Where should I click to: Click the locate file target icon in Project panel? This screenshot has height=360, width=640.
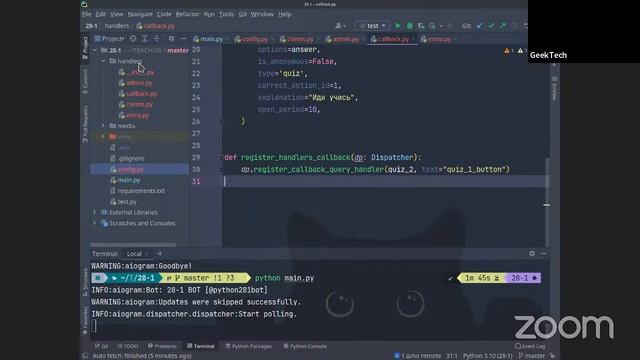click(133, 38)
